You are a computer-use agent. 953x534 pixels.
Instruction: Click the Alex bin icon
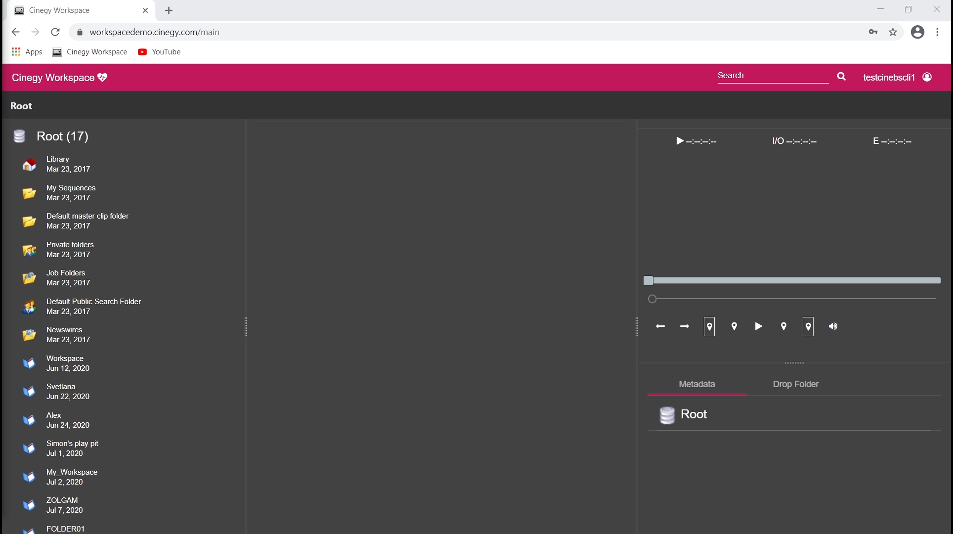click(x=29, y=420)
